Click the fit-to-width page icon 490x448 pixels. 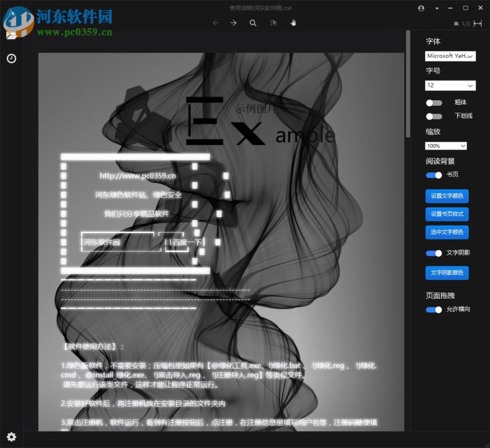[477, 24]
